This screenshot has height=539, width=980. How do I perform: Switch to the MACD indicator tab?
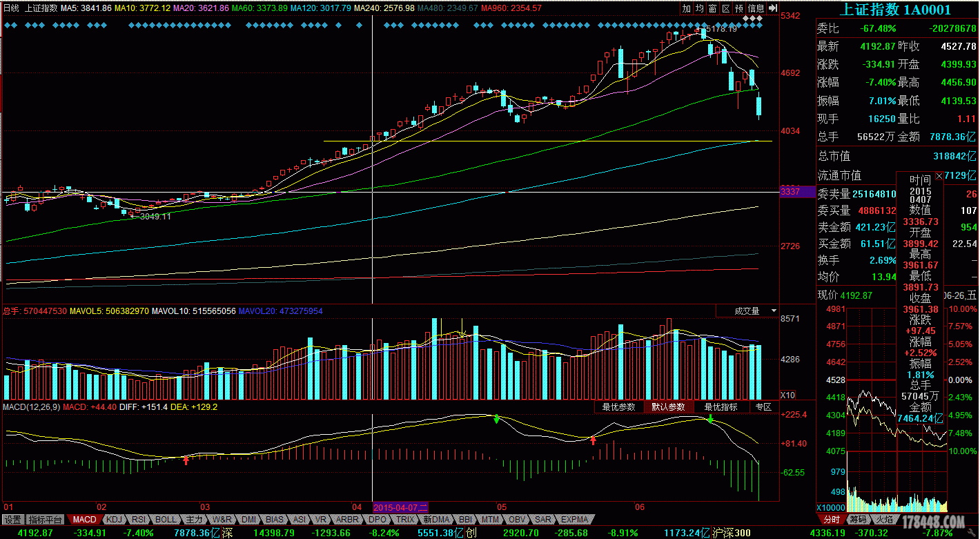[85, 520]
